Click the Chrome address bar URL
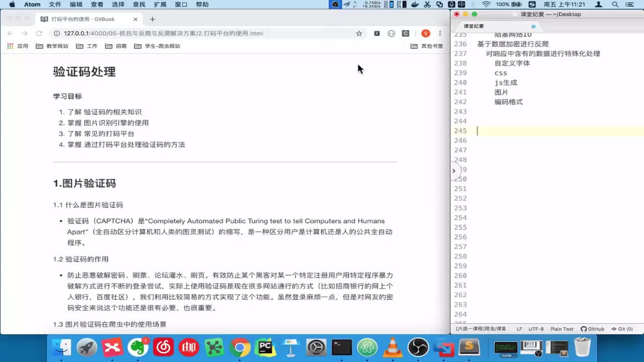Screen dimensions: 644x362 tap(164, 33)
